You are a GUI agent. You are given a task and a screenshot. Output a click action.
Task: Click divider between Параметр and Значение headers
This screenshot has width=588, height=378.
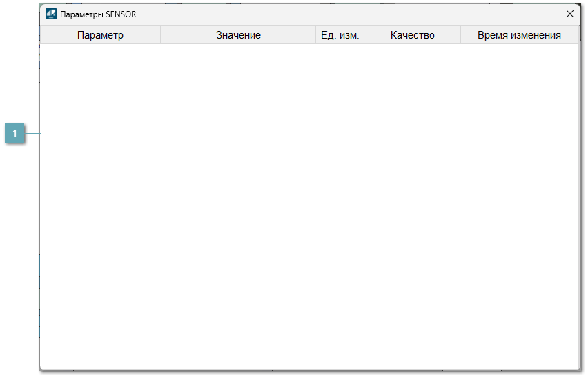[x=160, y=35]
